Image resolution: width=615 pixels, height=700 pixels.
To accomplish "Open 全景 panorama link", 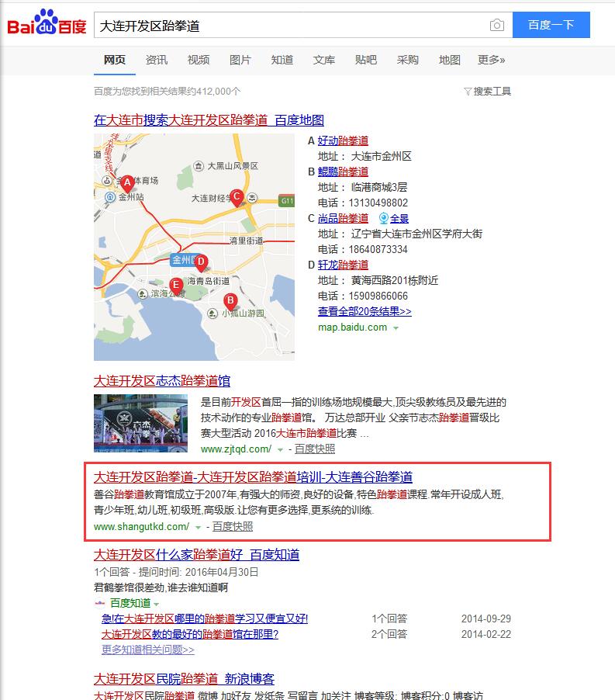I will [x=399, y=218].
